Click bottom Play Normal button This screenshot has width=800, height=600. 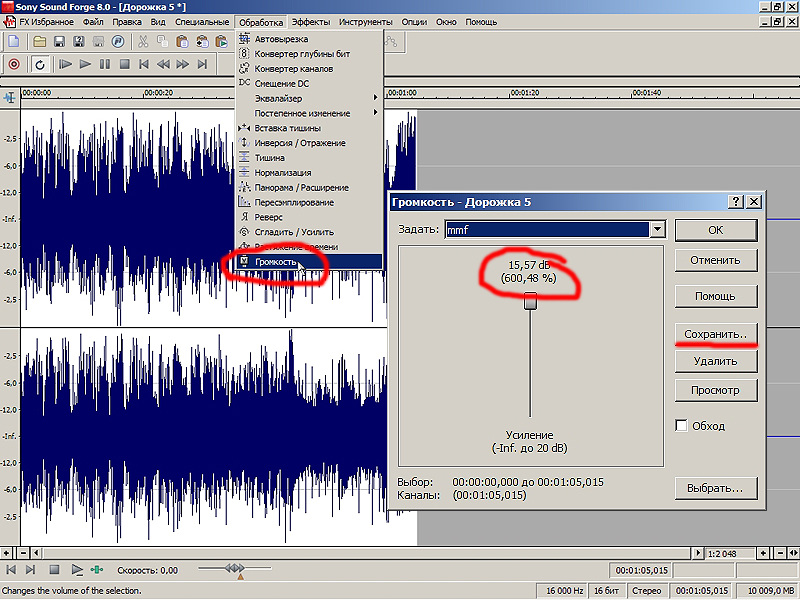coord(77,570)
